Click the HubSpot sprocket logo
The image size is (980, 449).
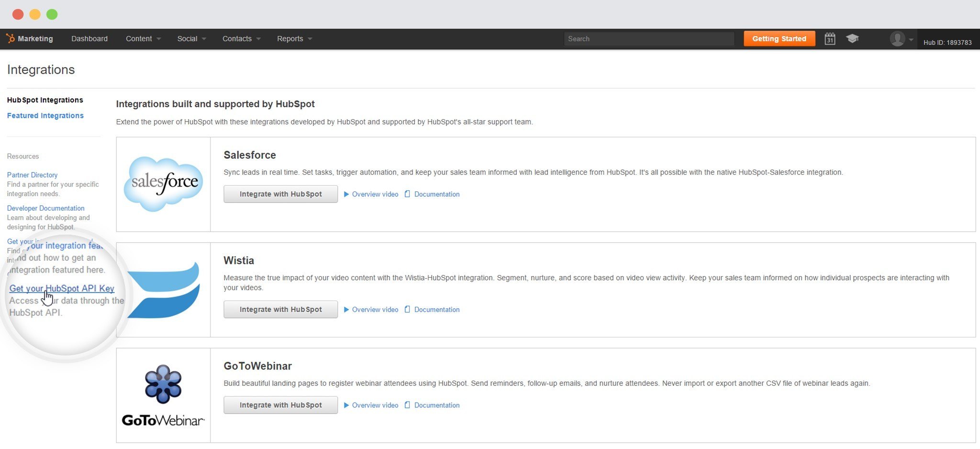[x=11, y=38]
